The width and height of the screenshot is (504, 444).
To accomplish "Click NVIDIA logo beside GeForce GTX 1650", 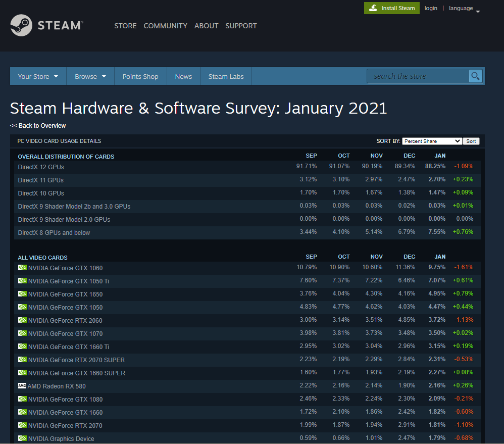I will click(x=22, y=294).
